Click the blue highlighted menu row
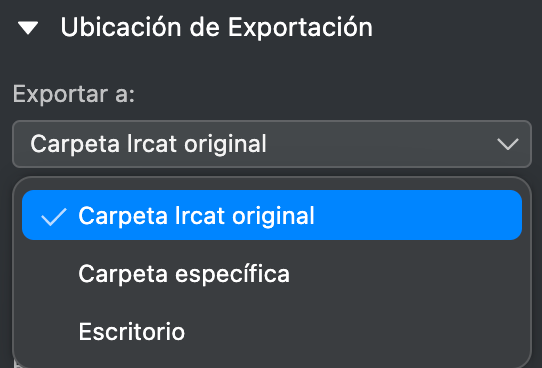 272,215
